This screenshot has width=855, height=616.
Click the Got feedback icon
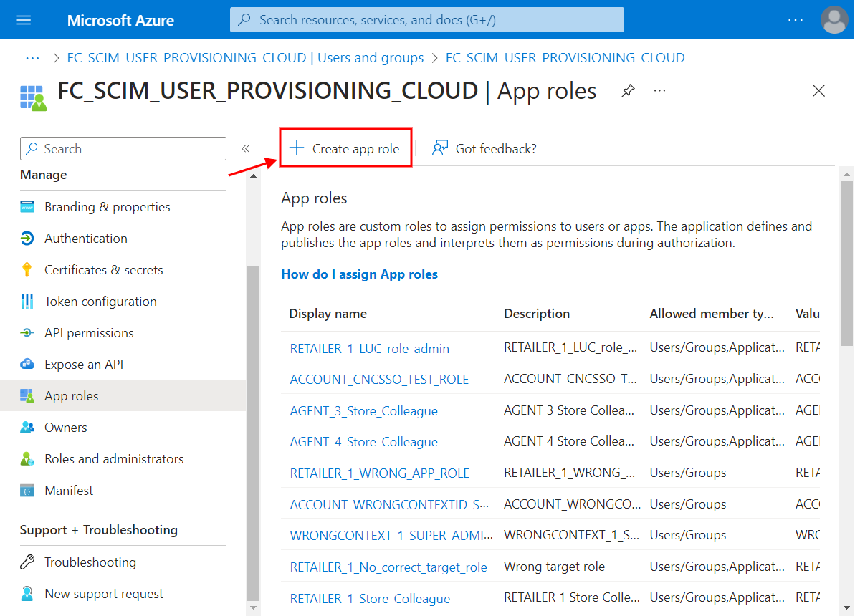tap(440, 149)
